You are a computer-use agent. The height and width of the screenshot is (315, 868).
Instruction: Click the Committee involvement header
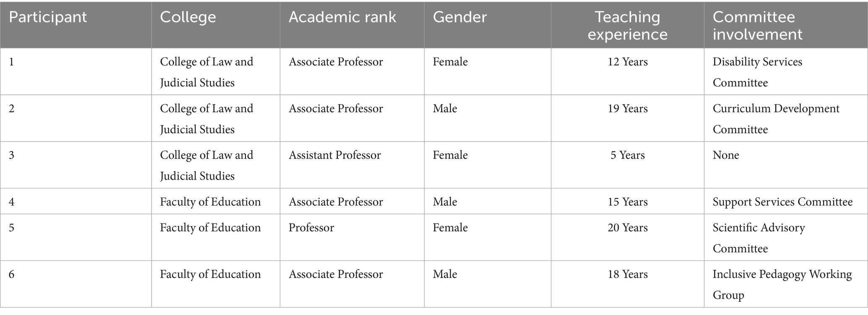click(x=757, y=26)
